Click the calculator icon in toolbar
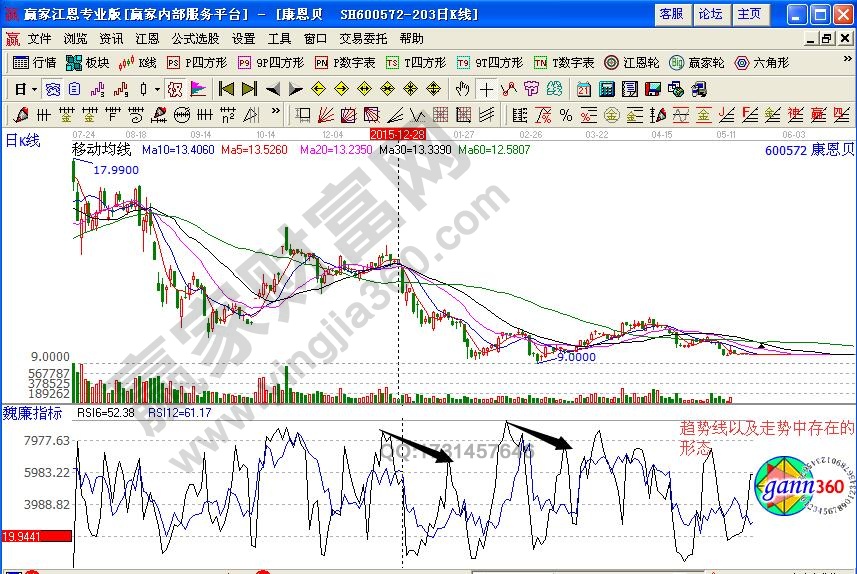The height and width of the screenshot is (574, 857). pyautogui.click(x=605, y=88)
